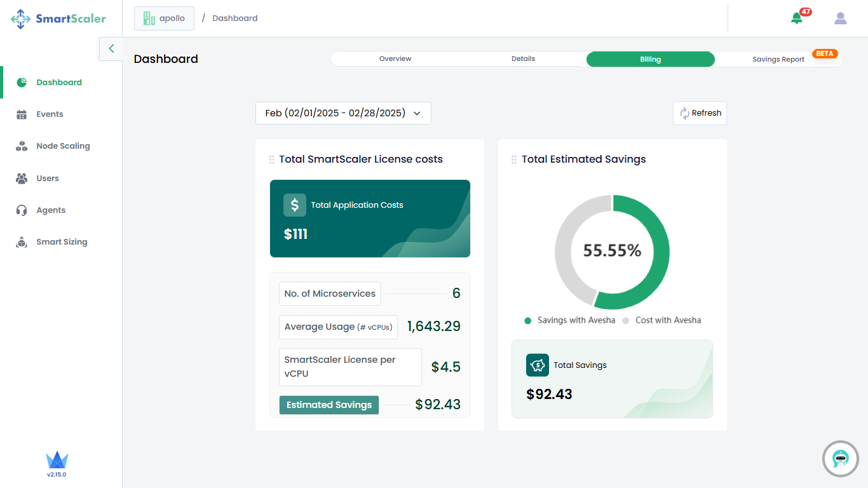Click the 47 notification count badge
The image size is (868, 488).
click(x=806, y=12)
